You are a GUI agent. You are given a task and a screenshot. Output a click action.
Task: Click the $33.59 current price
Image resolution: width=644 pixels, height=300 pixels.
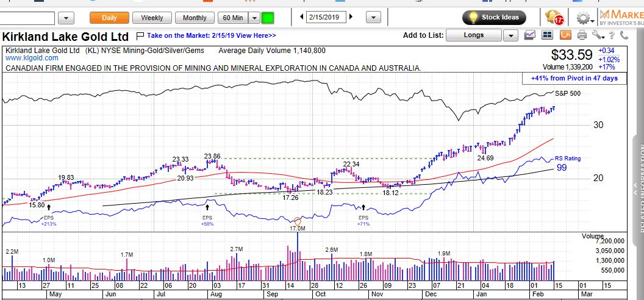pos(571,55)
